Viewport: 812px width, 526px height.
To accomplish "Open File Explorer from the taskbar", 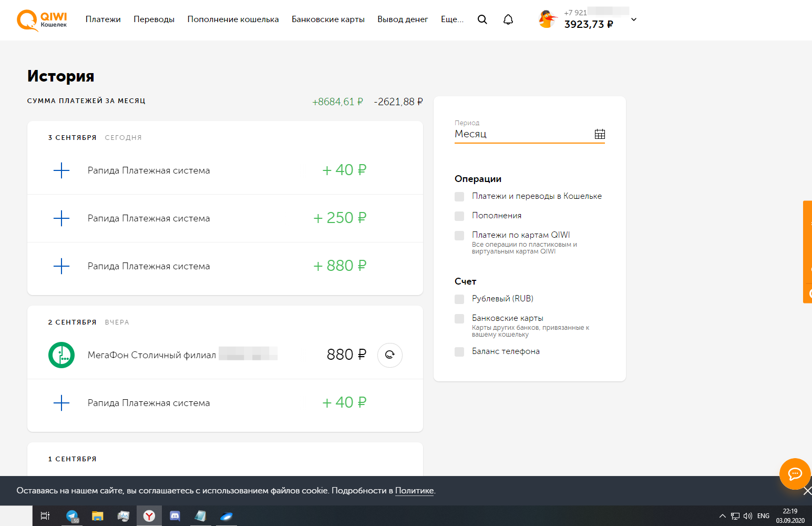I will point(98,516).
